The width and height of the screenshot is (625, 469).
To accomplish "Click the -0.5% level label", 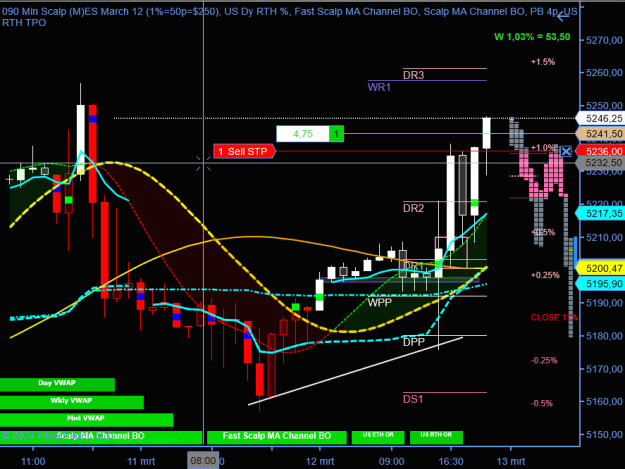I will coord(542,403).
